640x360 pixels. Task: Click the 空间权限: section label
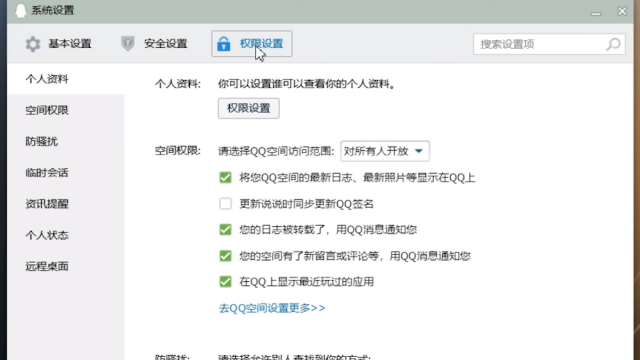pyautogui.click(x=178, y=151)
